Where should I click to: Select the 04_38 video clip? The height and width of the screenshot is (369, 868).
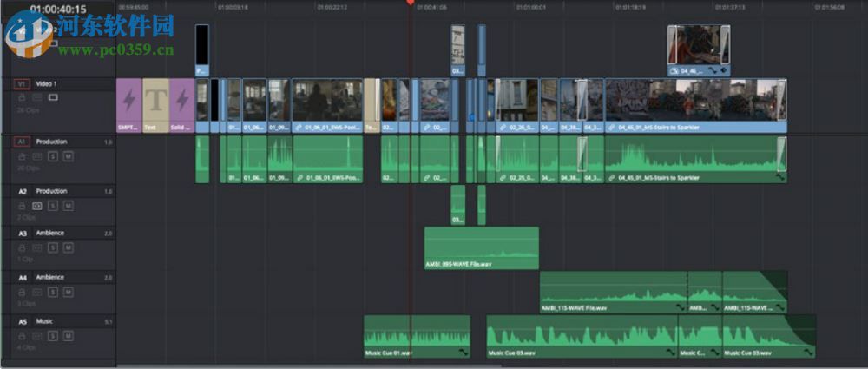[x=572, y=105]
